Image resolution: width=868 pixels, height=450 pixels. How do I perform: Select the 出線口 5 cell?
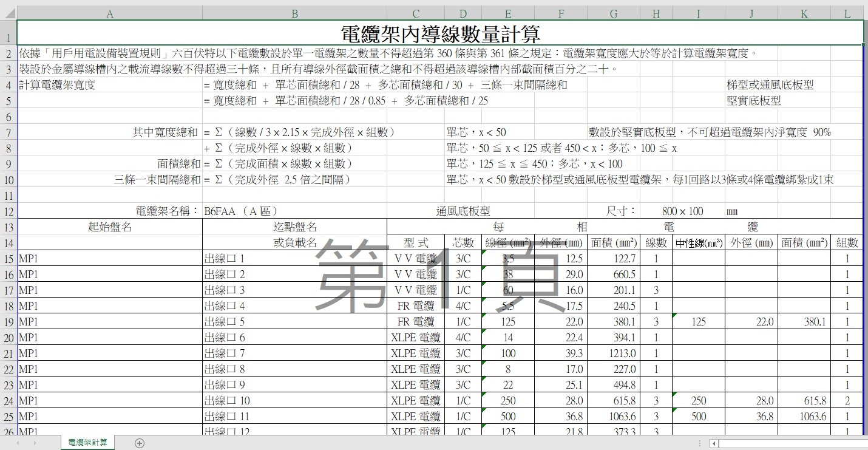[x=294, y=322]
